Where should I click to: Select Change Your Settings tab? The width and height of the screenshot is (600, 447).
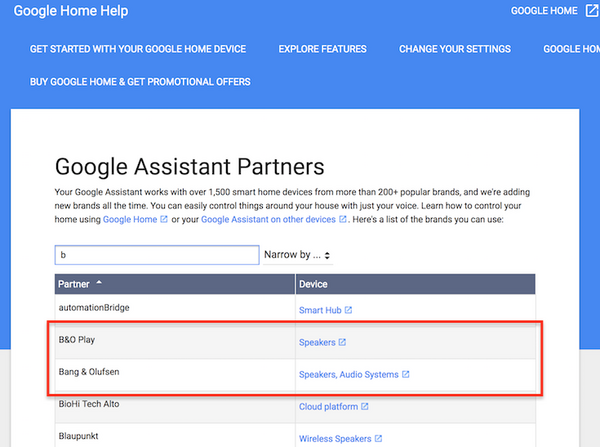point(455,49)
